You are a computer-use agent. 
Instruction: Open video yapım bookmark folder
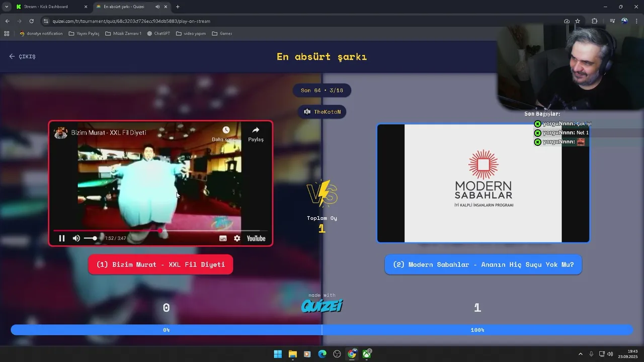(x=191, y=34)
